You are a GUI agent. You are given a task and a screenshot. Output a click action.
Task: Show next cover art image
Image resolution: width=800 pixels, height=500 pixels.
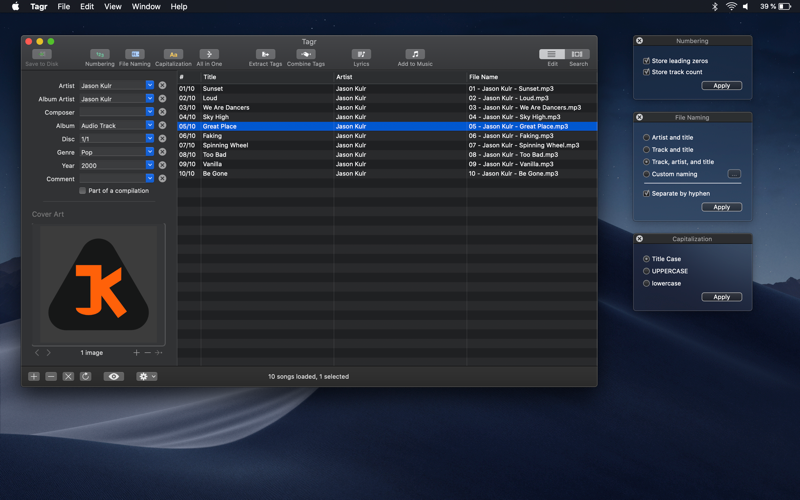click(48, 353)
